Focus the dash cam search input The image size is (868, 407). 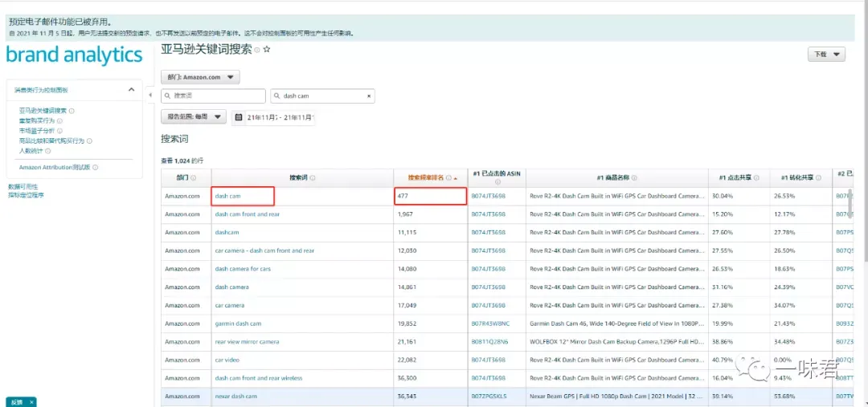tap(323, 96)
